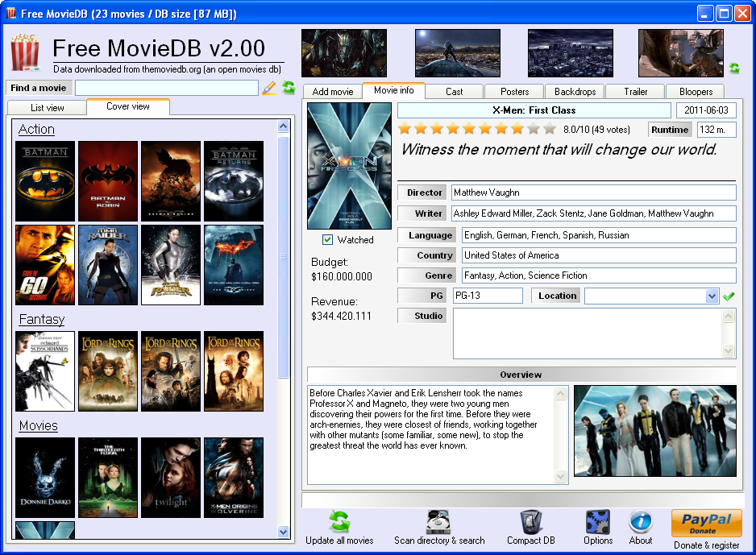Select the X-Men Origins Wolverine cover
This screenshot has width=756, height=555.
coord(234,478)
